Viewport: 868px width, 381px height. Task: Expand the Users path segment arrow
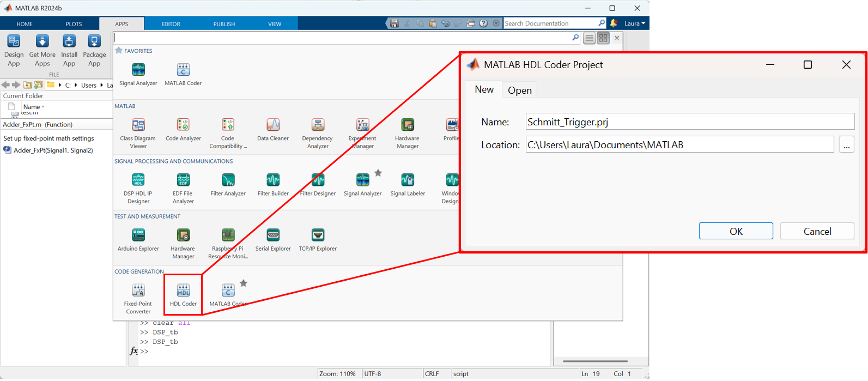(101, 85)
